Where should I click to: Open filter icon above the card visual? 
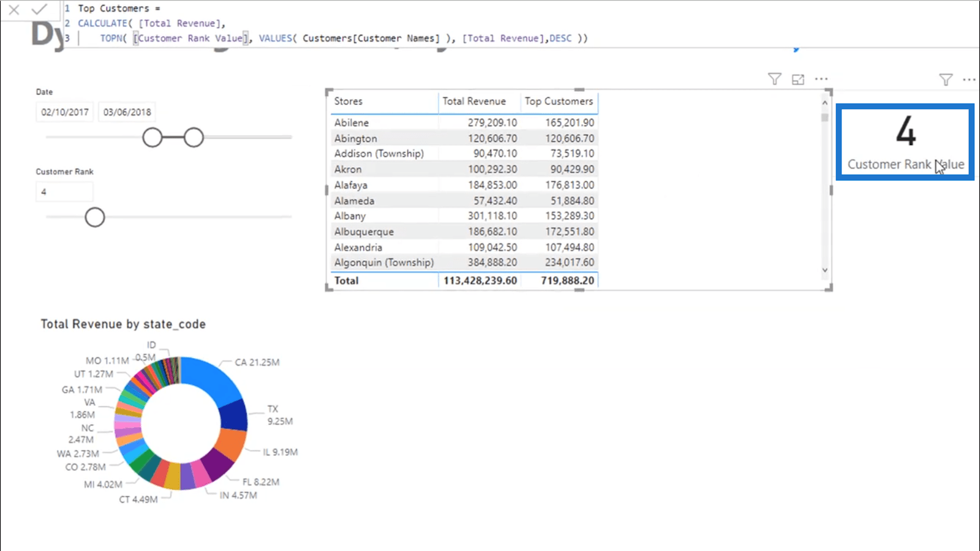point(946,80)
